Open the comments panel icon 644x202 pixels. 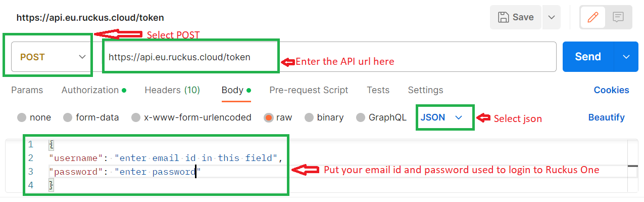point(618,17)
